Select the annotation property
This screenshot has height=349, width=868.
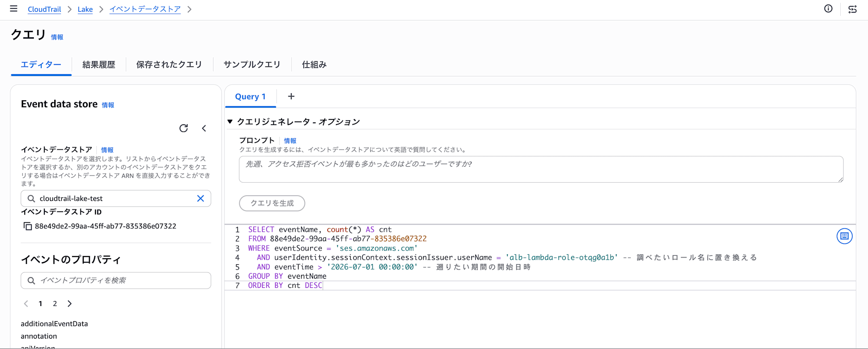39,336
